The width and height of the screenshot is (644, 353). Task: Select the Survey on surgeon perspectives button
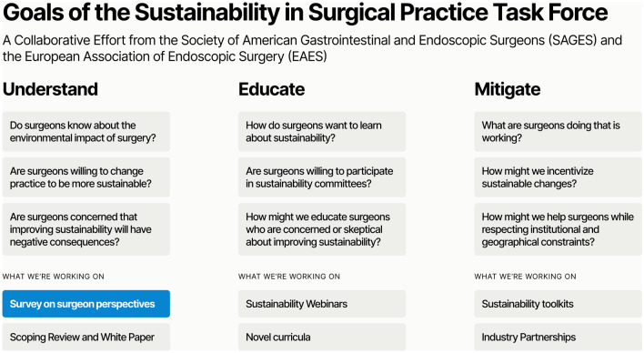86,304
